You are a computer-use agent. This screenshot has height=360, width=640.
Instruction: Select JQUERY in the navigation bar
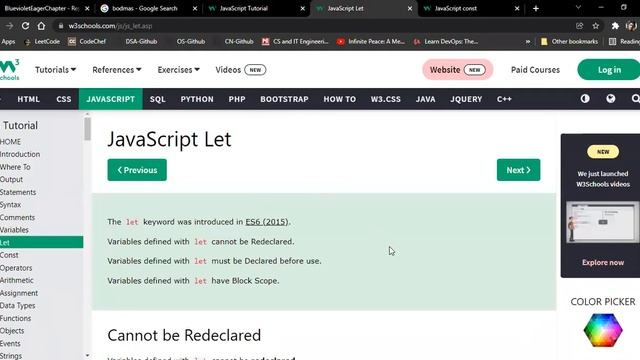click(x=466, y=99)
